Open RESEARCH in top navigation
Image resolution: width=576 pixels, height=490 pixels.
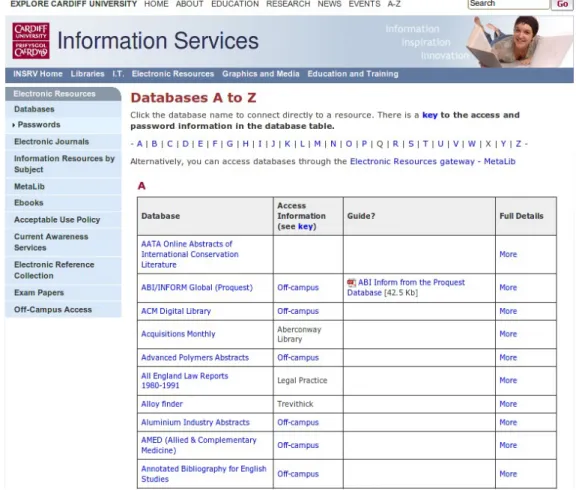[288, 4]
